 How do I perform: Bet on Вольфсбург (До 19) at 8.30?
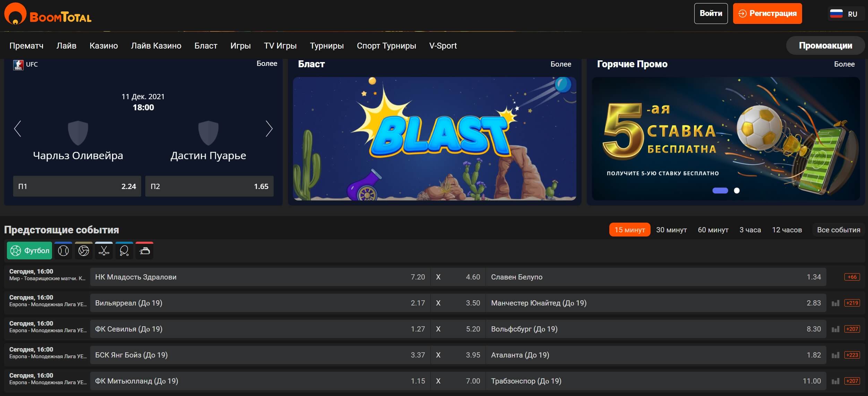pos(656,329)
